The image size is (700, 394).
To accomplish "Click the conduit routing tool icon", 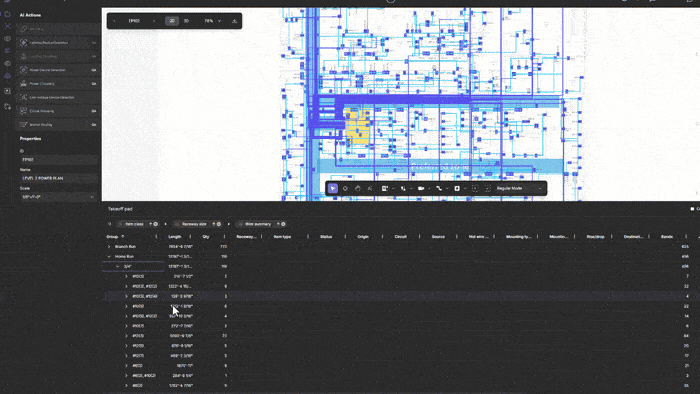I will click(439, 189).
